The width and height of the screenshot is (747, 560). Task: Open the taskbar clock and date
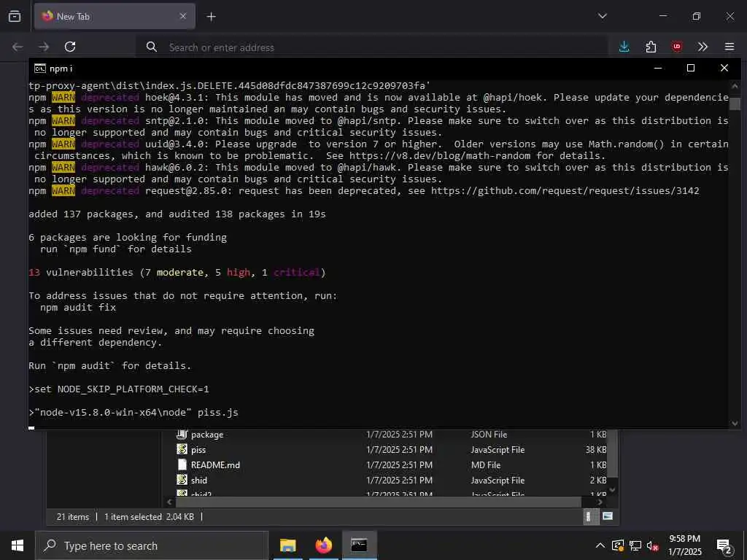(x=684, y=545)
